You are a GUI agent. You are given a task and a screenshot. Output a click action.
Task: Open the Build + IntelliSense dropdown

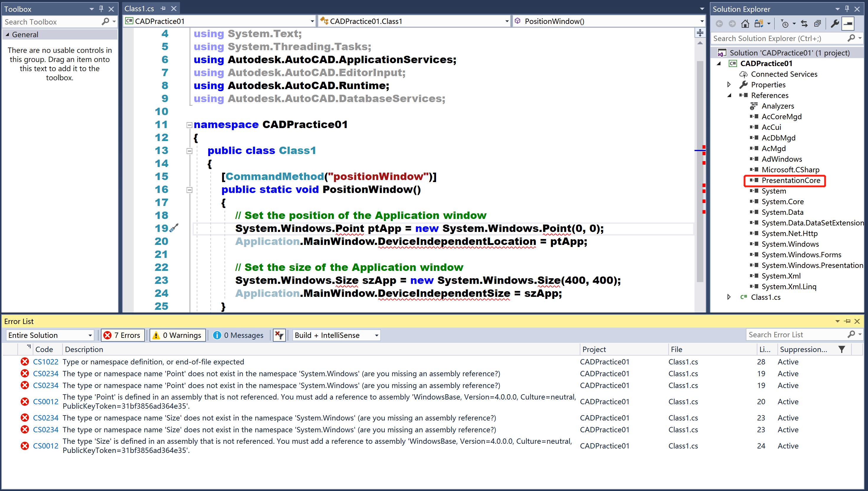[x=336, y=335]
